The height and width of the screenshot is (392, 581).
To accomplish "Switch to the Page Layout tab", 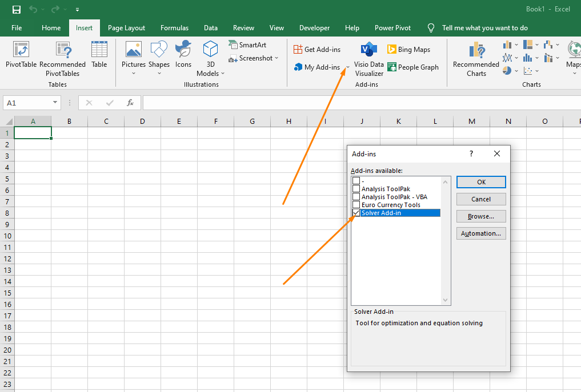I will click(x=126, y=28).
